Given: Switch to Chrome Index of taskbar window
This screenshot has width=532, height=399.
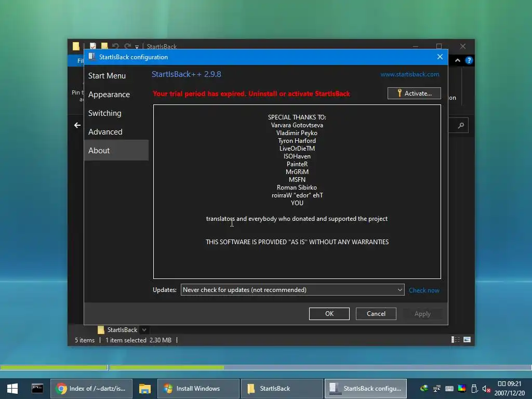Looking at the screenshot, I should point(91,389).
